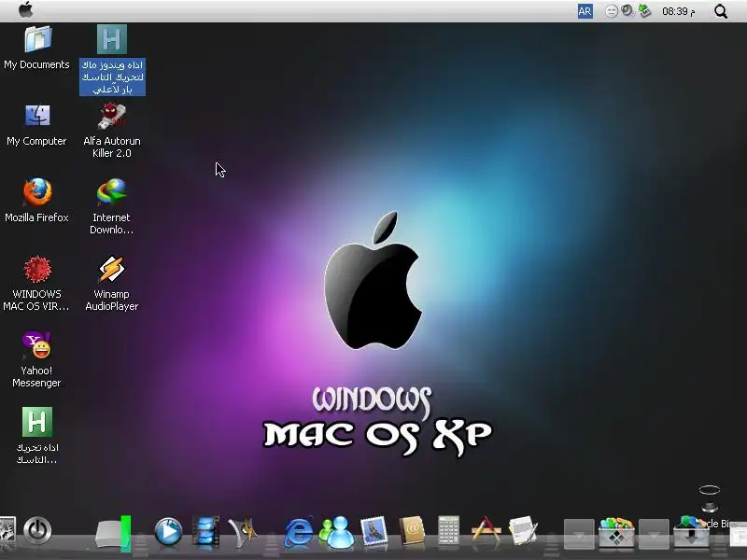Open the downloads box dock icon

[691, 531]
